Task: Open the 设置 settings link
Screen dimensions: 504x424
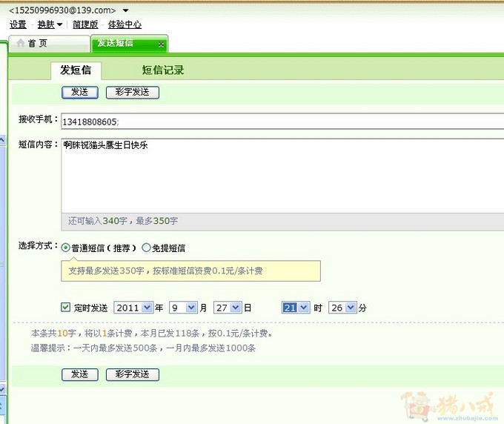Action: pyautogui.click(x=18, y=24)
